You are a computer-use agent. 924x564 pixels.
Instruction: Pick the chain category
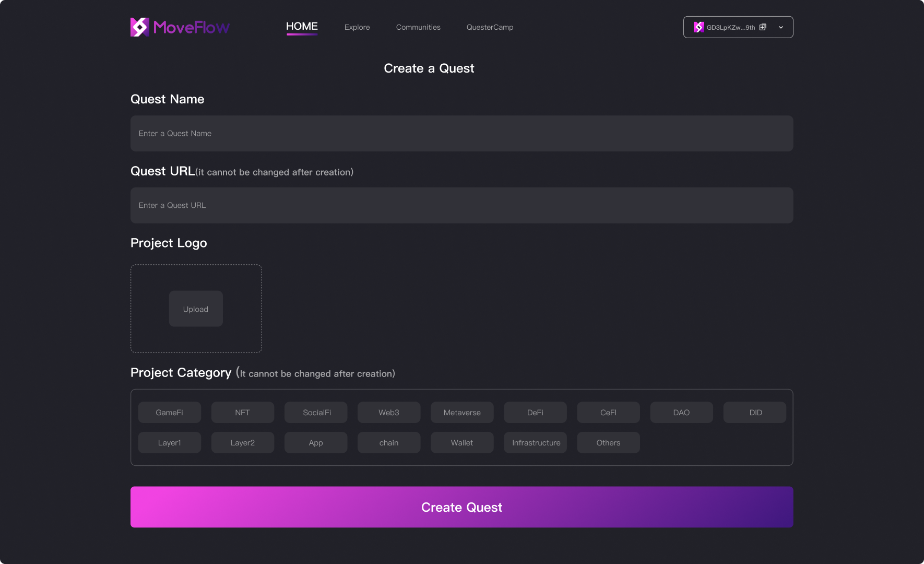coord(389,443)
